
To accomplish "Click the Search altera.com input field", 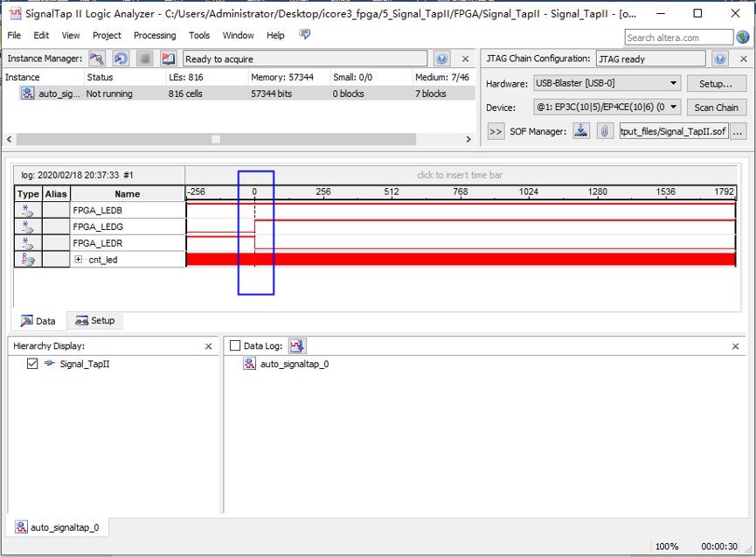I will pos(678,38).
